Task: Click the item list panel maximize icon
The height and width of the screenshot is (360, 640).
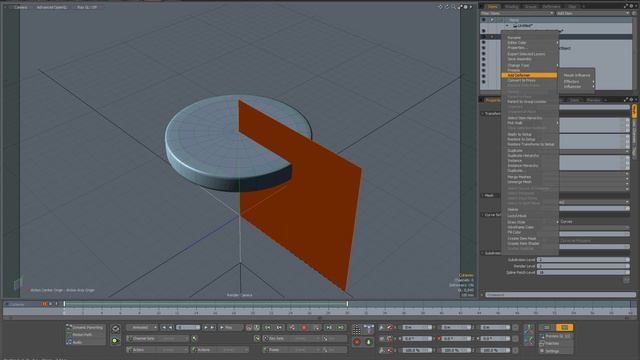Action: pos(626,6)
